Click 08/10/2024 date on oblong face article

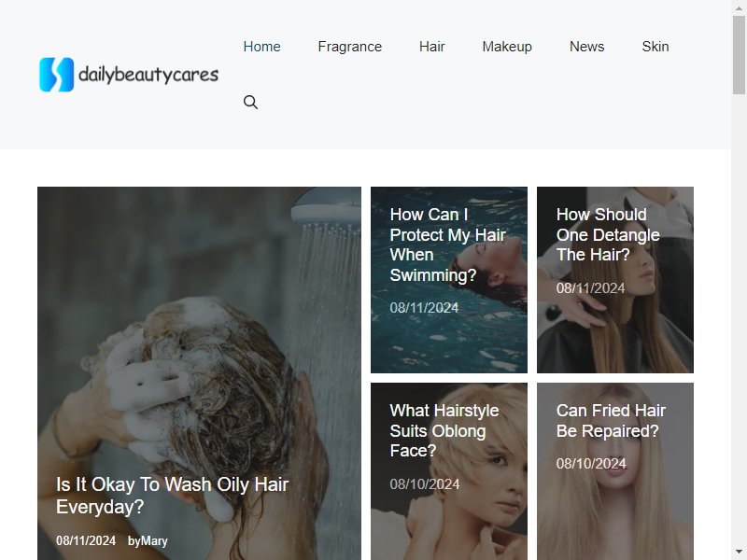point(425,484)
